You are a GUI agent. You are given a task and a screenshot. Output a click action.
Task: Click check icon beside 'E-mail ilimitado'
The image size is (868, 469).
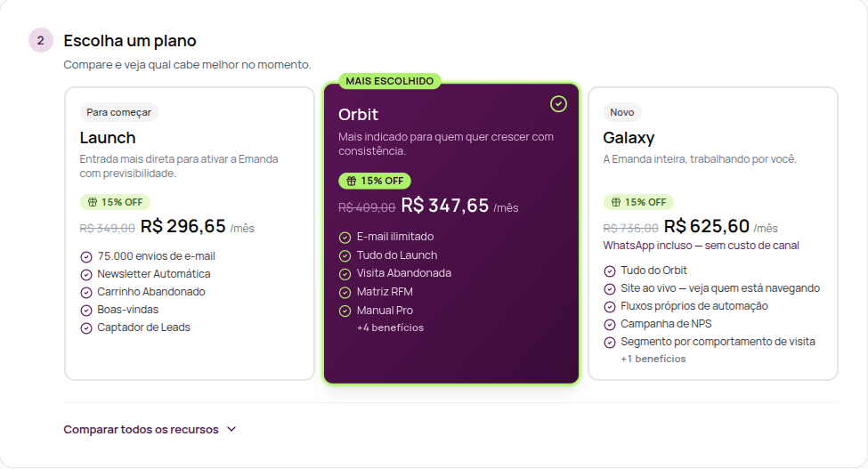tap(345, 238)
